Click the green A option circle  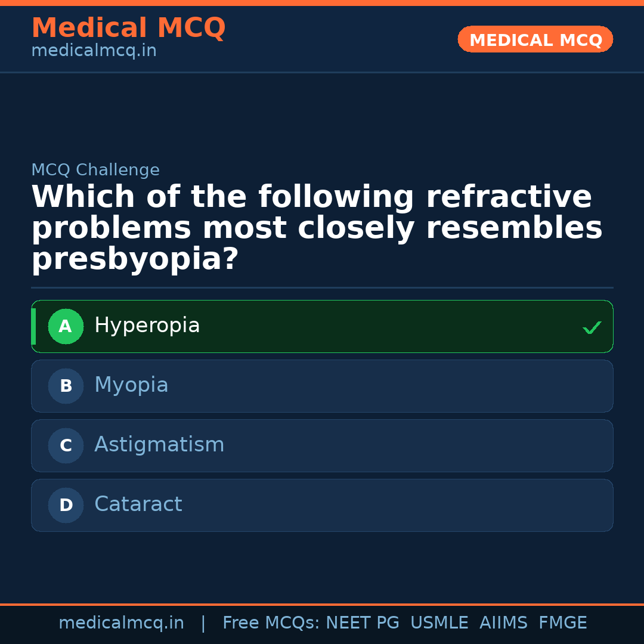click(66, 326)
